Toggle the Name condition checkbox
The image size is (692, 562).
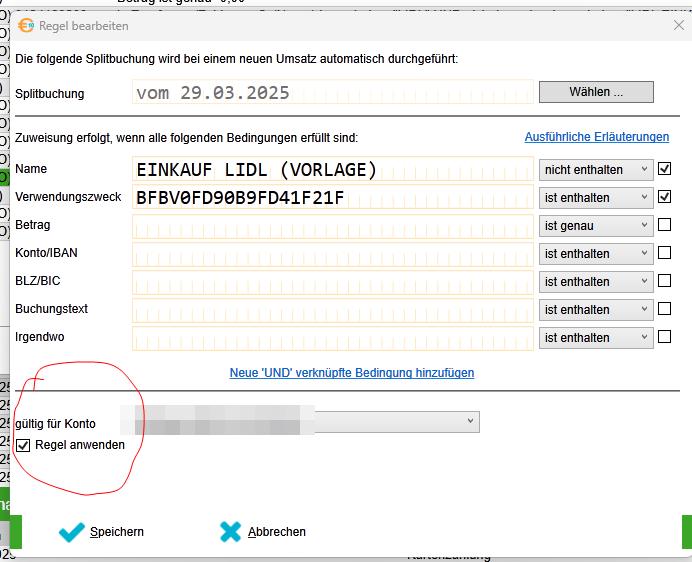(x=664, y=169)
